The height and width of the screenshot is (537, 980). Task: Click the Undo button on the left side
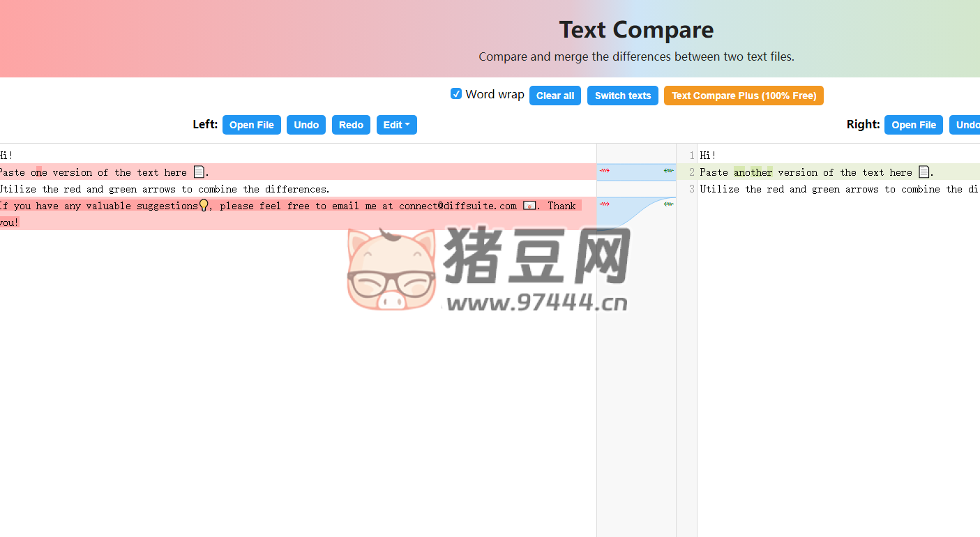tap(306, 125)
